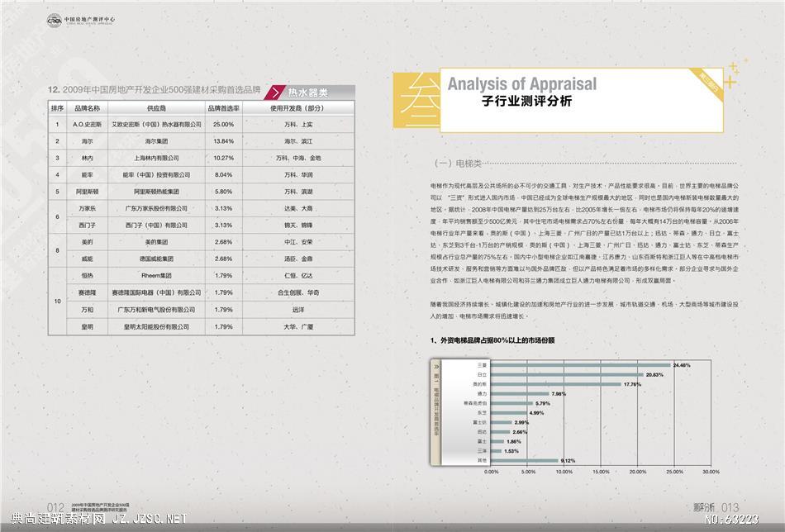Click the 万科、中海、金地 developer cell
Viewport: 785px width, 532px height.
click(298, 158)
